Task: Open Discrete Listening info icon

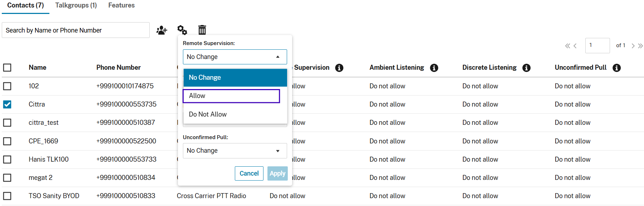Action: pos(527,68)
